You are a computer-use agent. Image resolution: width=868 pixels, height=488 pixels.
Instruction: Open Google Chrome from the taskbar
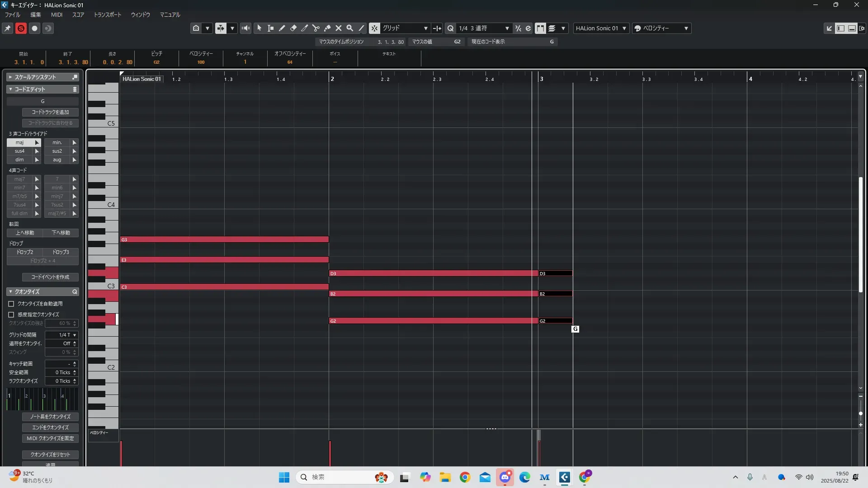tap(465, 477)
